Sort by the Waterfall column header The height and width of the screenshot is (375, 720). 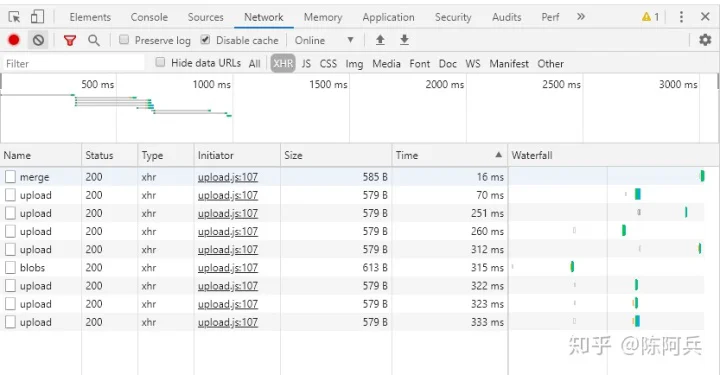[613, 155]
